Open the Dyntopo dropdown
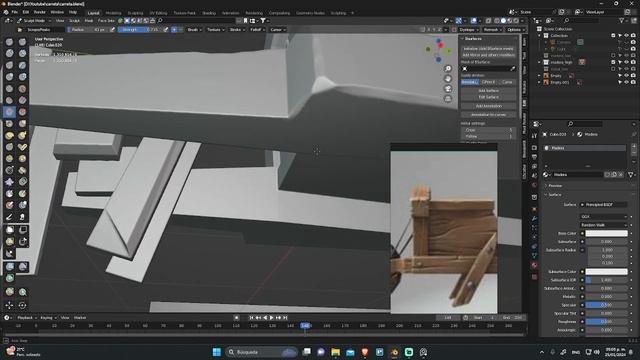The height and width of the screenshot is (360, 640). [469, 30]
